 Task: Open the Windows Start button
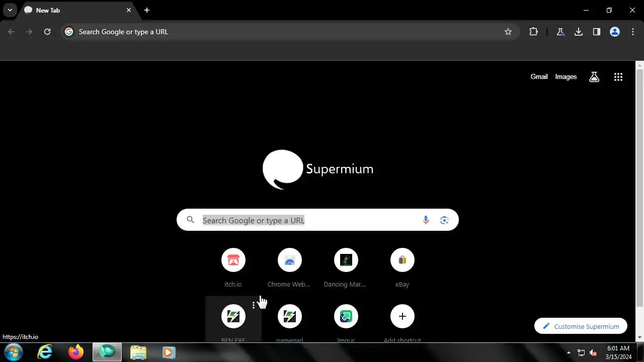(x=14, y=352)
